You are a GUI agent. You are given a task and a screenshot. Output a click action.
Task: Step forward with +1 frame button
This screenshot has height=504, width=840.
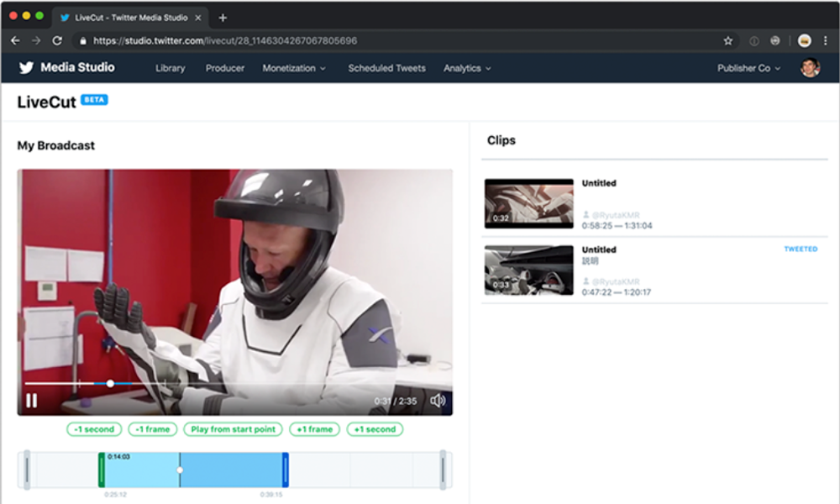click(x=315, y=429)
